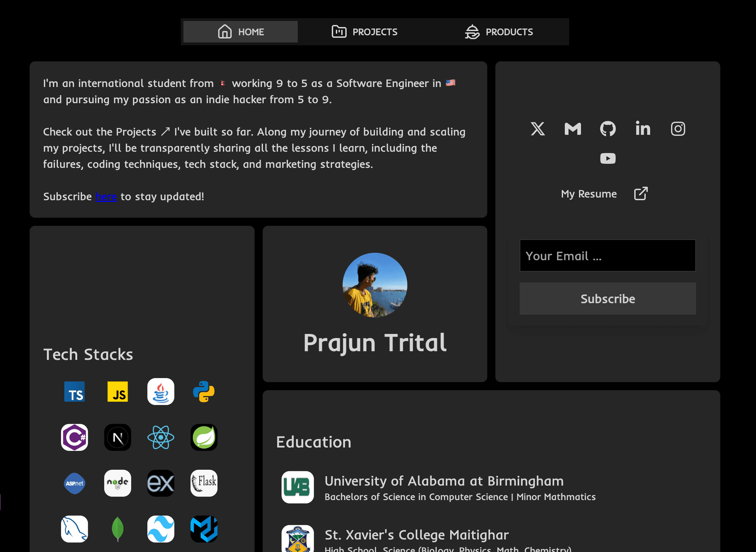Click the Prajun Trital profile photo
Viewport: 756px width, 552px height.
[x=374, y=285]
